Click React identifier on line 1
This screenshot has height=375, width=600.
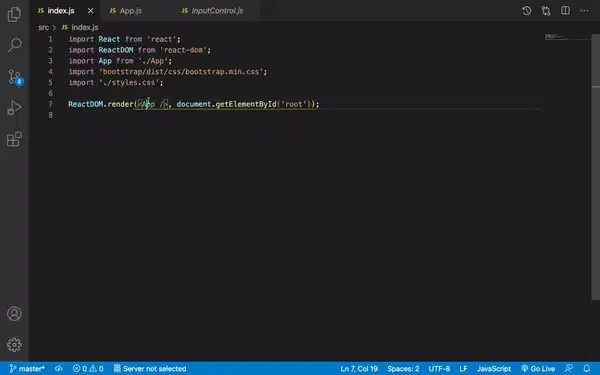(109, 39)
